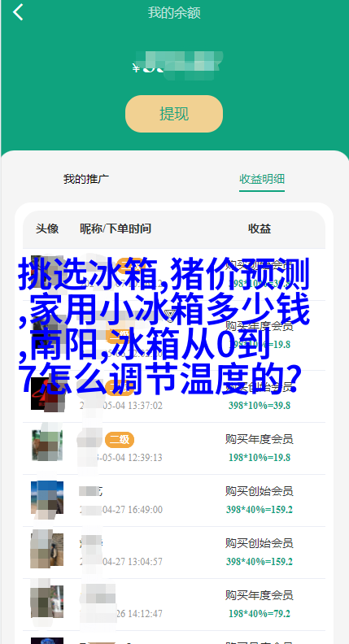The image size is (349, 644).
Task: Click 购买创始会员 beside the 13:04:57 order
Action: pos(260,543)
